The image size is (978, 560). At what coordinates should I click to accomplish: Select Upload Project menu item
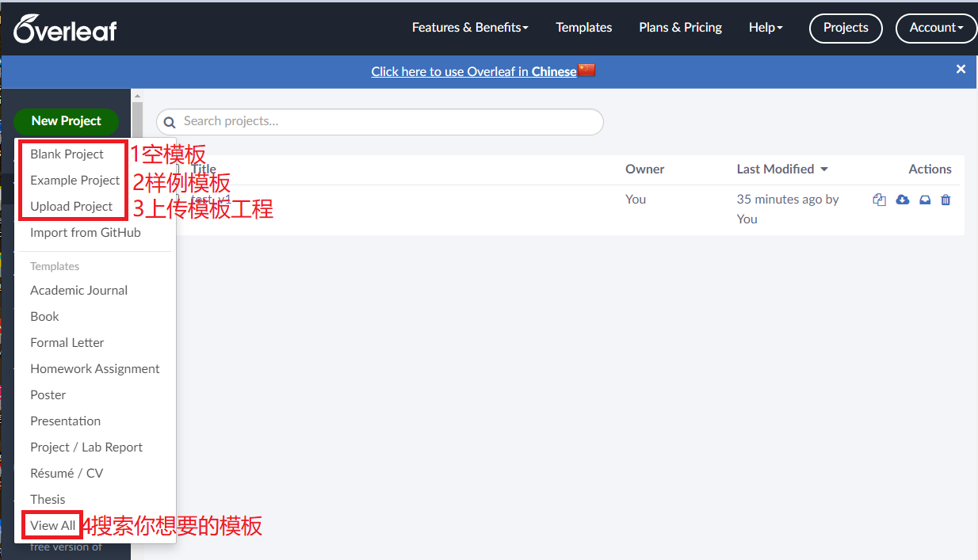point(71,206)
